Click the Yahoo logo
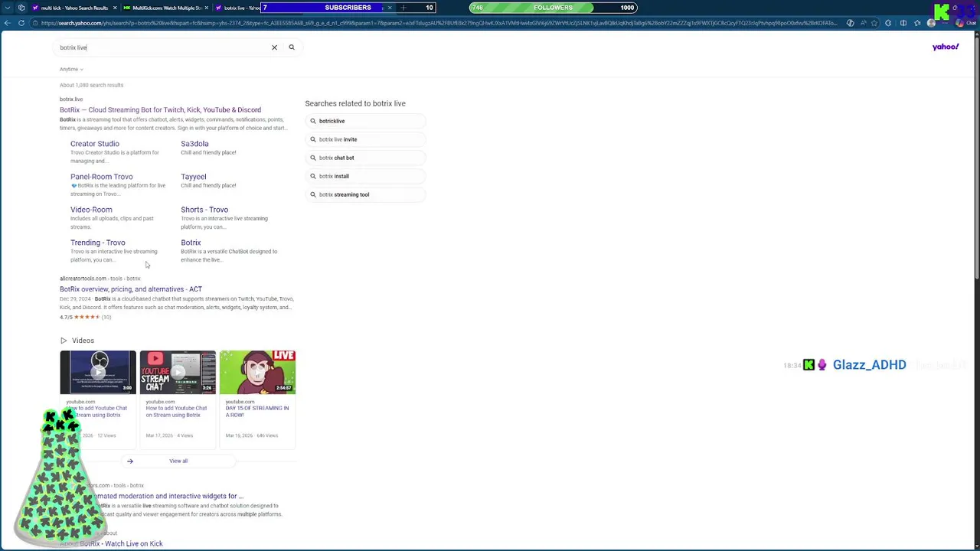Viewport: 980px width, 551px height. tap(946, 47)
